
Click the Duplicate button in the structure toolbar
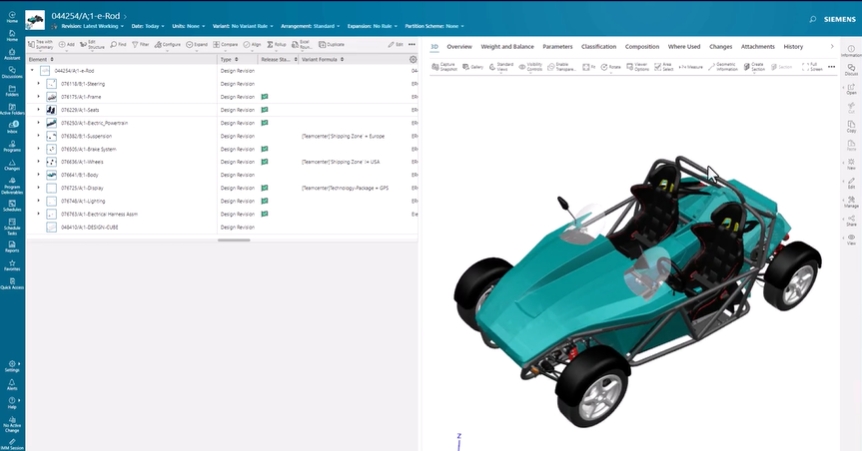tap(332, 45)
